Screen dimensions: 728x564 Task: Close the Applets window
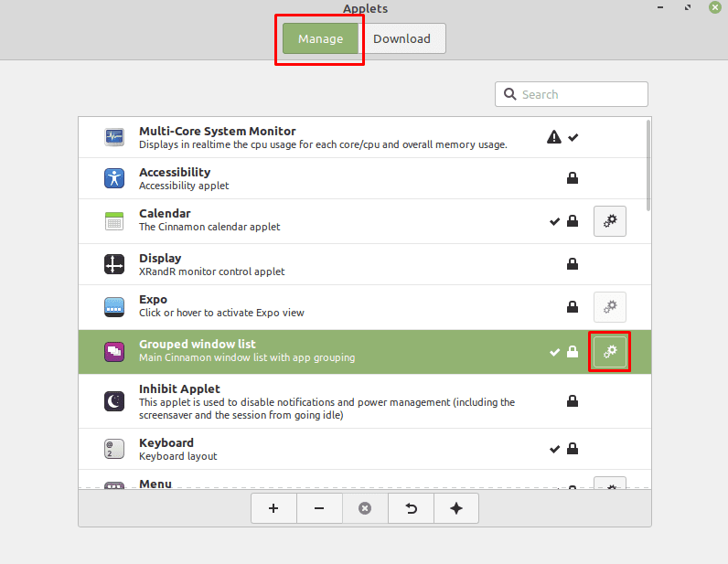pos(715,7)
